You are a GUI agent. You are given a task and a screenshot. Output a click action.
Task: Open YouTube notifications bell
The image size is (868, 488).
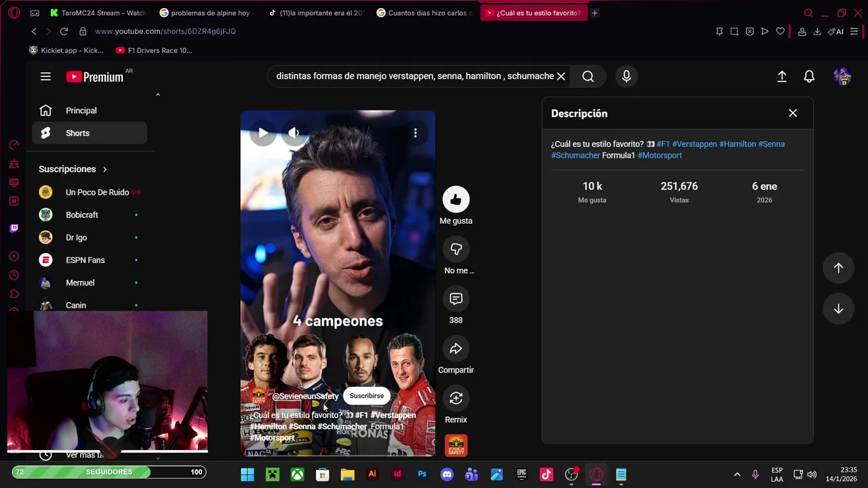point(809,77)
